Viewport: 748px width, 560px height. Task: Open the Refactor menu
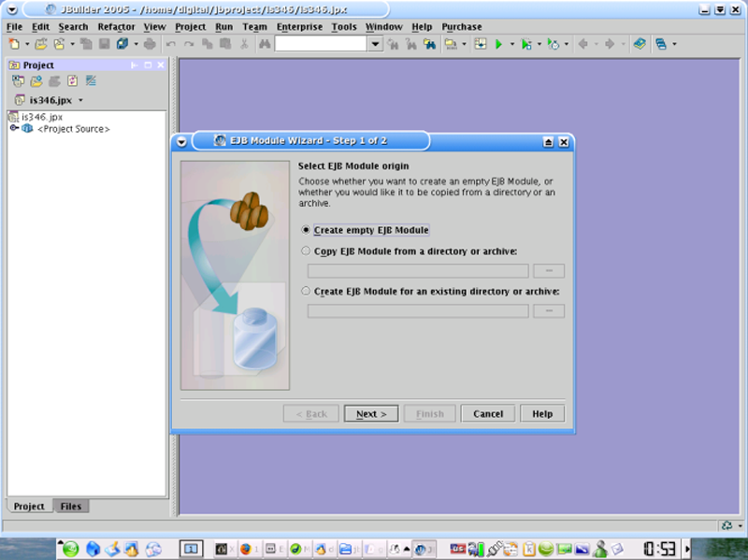[116, 27]
